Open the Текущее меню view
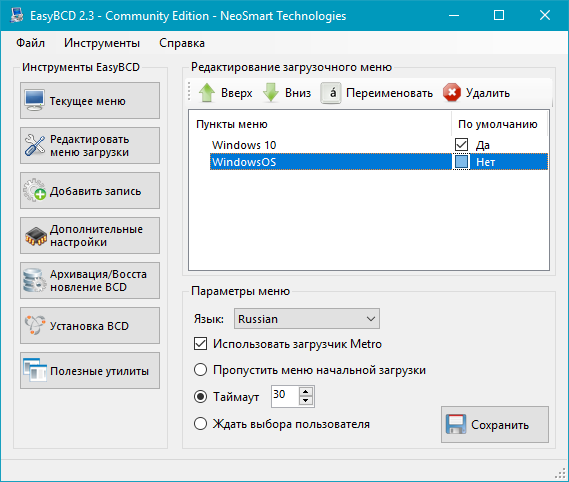The width and height of the screenshot is (569, 482). tap(90, 101)
